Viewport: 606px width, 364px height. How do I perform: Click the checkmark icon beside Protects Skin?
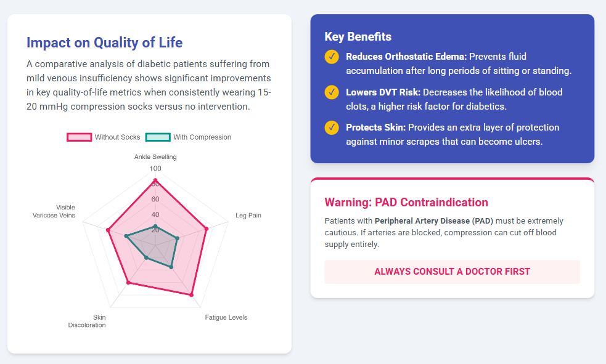click(332, 128)
